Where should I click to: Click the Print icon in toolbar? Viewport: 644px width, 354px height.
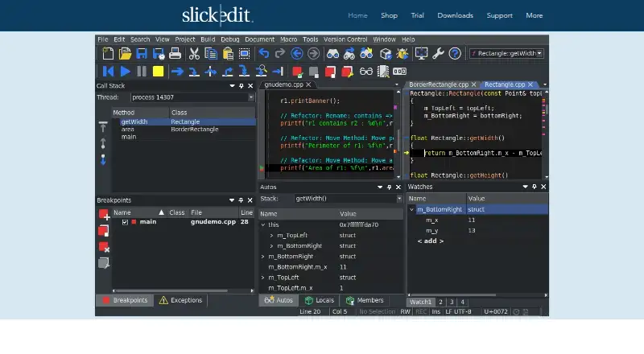(175, 53)
